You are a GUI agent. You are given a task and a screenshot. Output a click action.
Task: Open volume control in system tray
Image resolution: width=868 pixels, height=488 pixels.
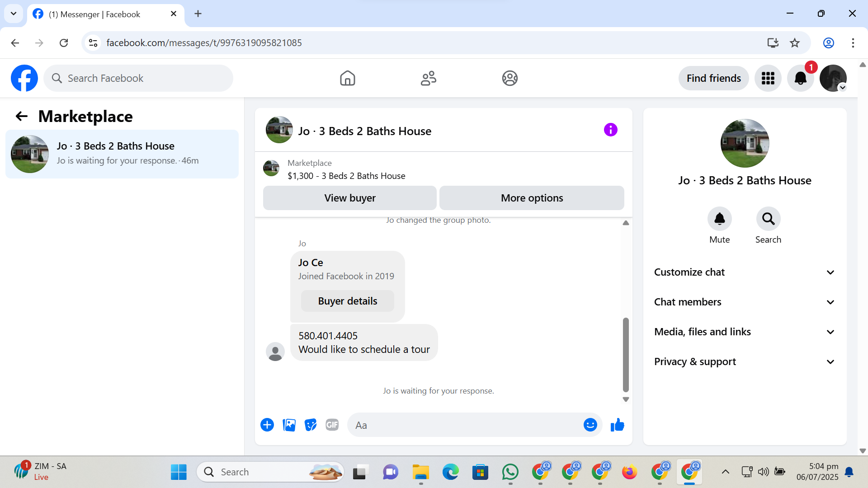coord(763,472)
